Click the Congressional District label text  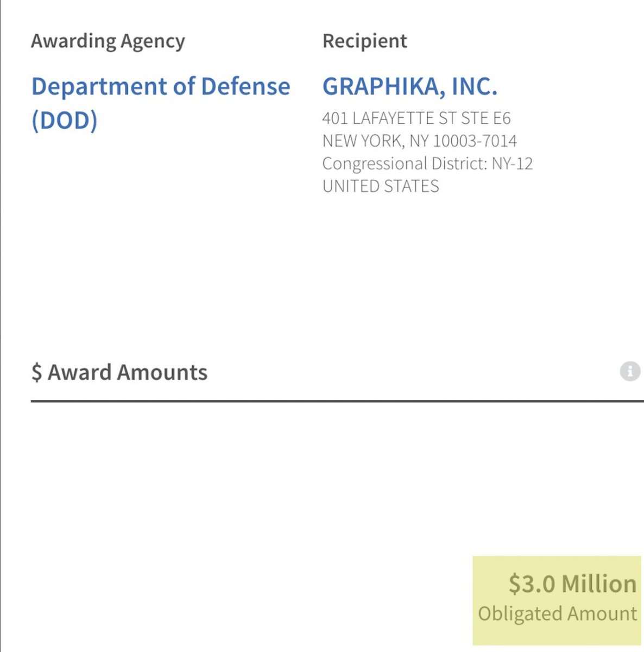point(405,164)
